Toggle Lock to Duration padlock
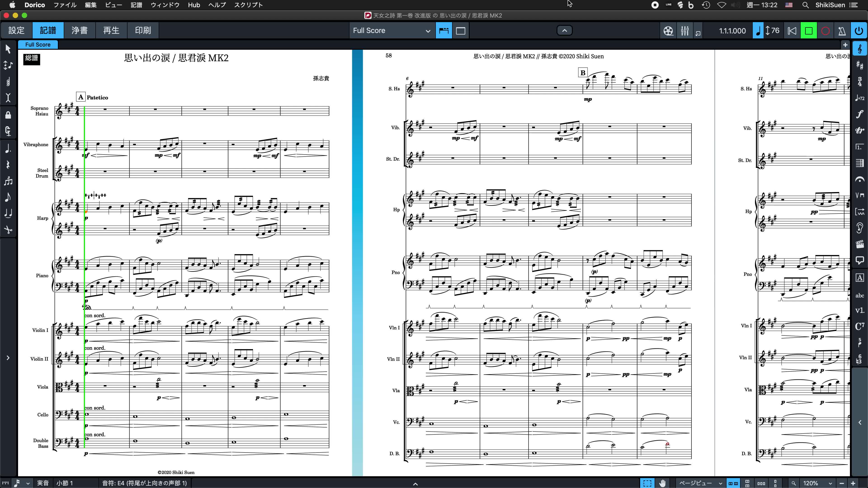This screenshot has height=488, width=868. coord(8,115)
